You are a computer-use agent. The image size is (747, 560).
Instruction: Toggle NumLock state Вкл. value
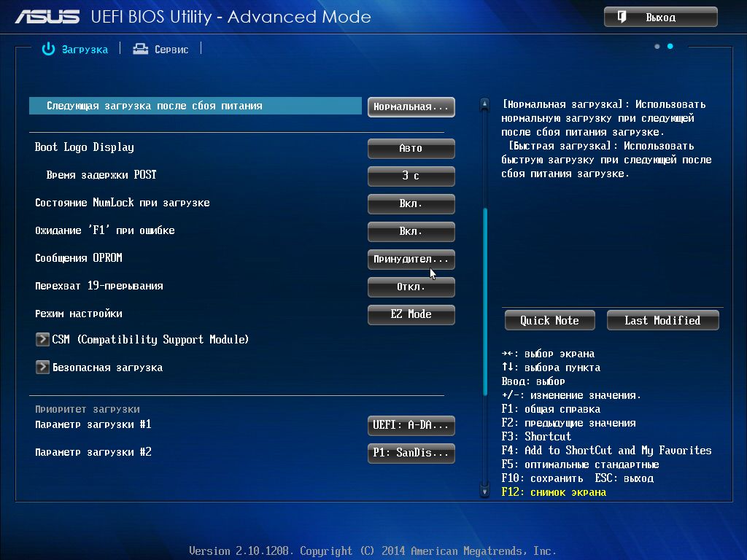coord(411,204)
